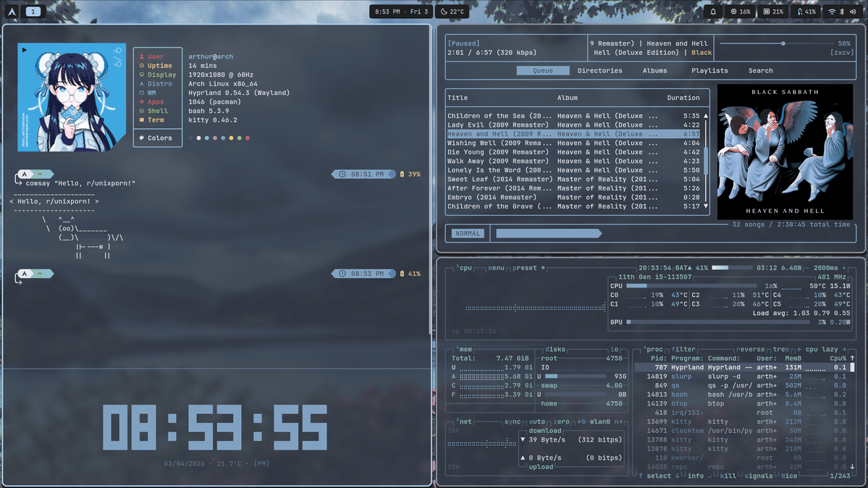Click the signals action in btop's bottom bar

point(758,476)
